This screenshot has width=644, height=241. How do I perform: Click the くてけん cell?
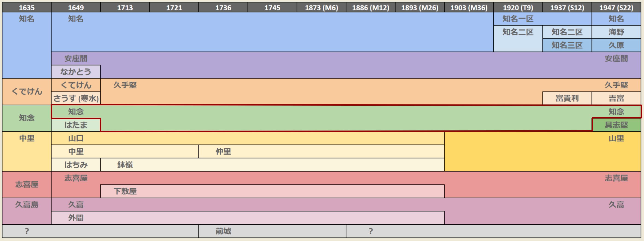76,85
